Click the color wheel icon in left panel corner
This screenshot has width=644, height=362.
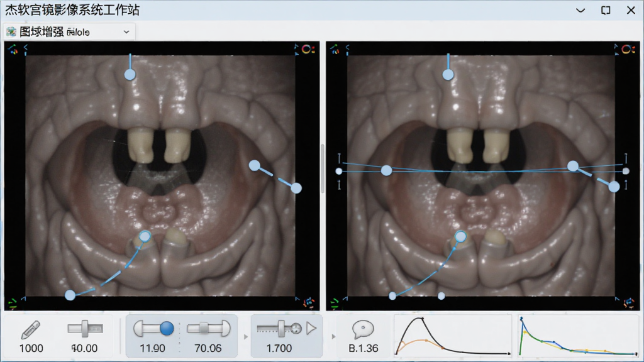[307, 49]
